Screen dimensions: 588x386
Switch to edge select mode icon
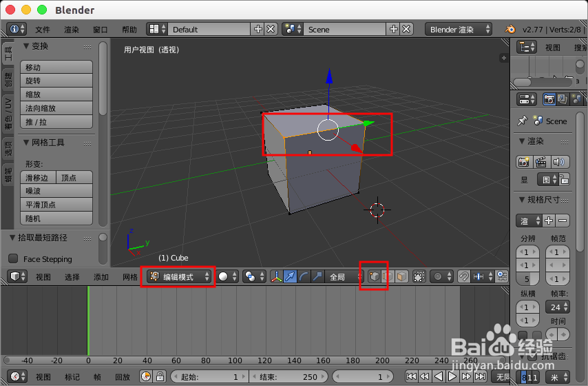(388, 276)
